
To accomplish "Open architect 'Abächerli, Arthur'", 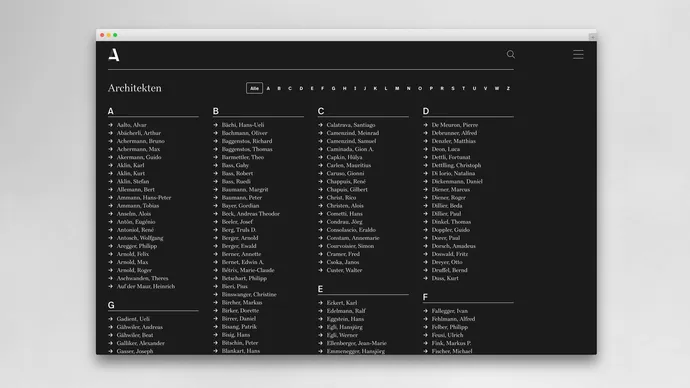I will 139,133.
